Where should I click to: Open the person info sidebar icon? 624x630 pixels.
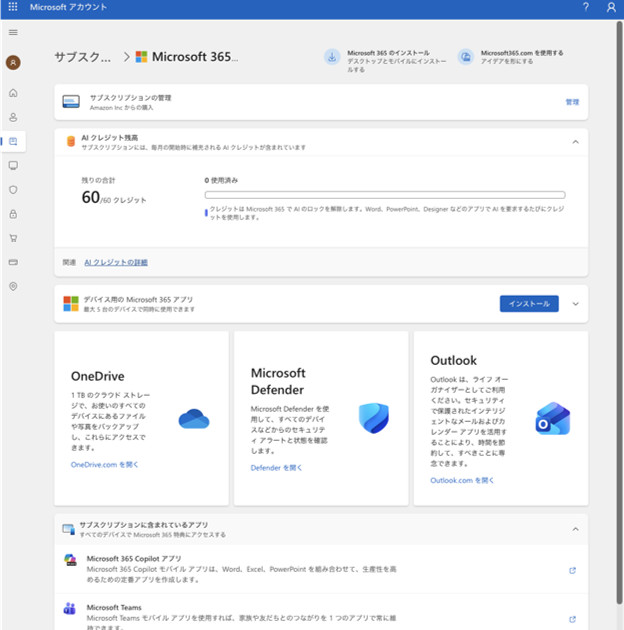[x=13, y=117]
